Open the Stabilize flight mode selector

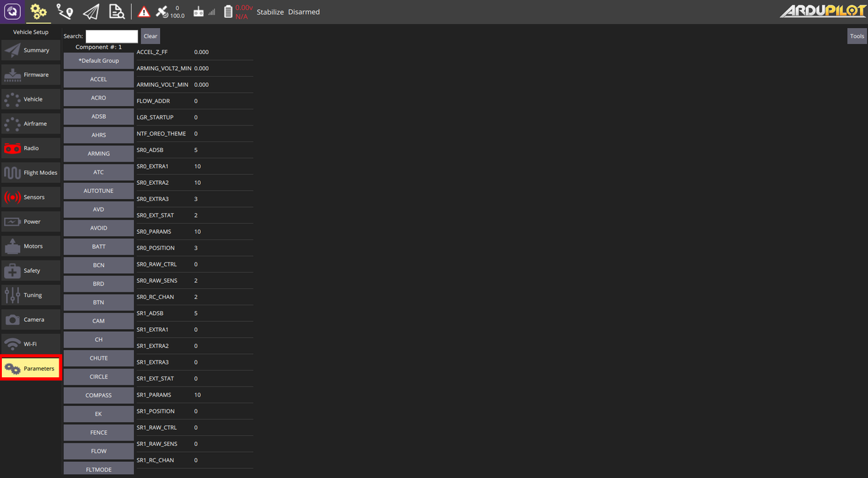(270, 12)
